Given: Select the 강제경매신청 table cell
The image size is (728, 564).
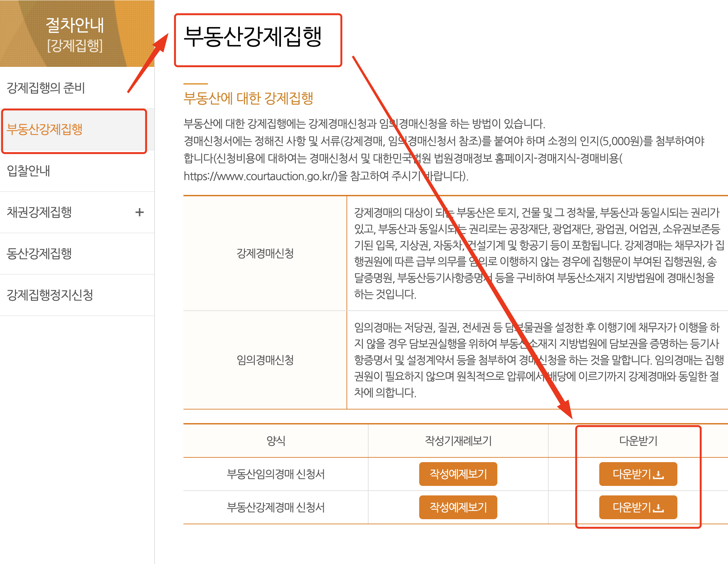Looking at the screenshot, I should point(265,253).
